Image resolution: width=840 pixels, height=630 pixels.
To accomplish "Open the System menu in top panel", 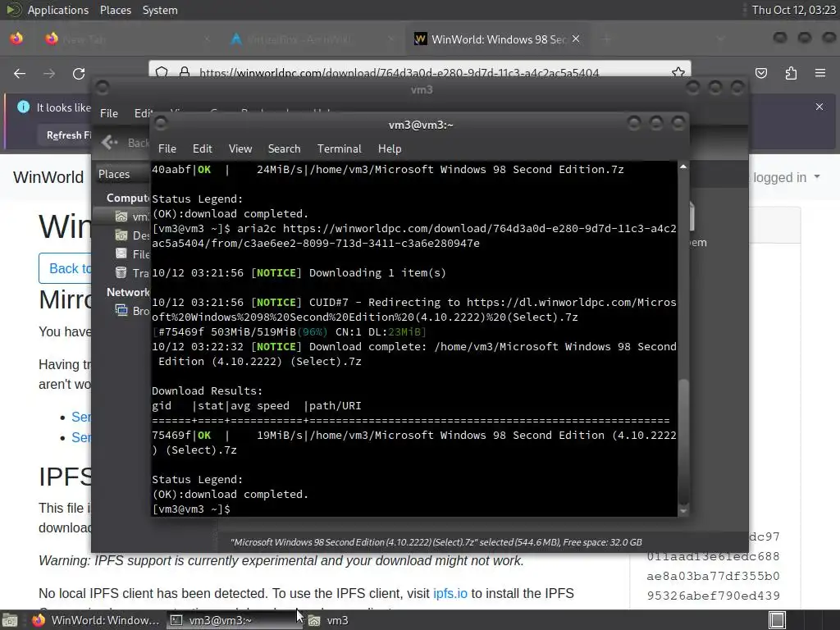I will [x=160, y=10].
